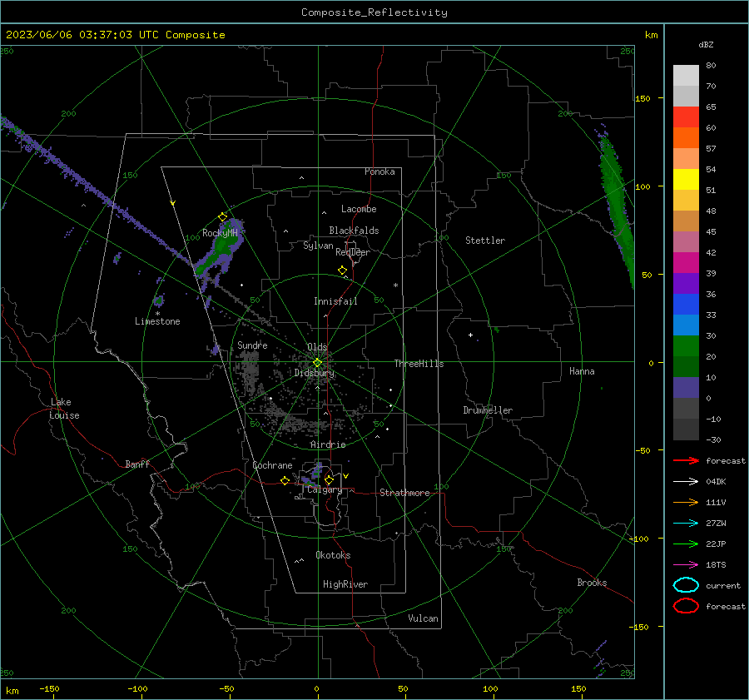
Task: Click the Blackfalds city label
Action: (354, 231)
